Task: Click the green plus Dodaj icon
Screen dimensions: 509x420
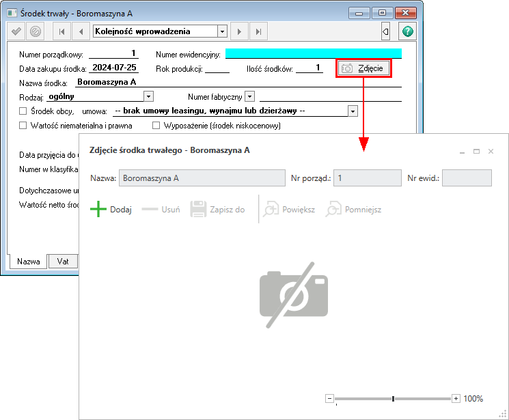Action: (x=99, y=210)
